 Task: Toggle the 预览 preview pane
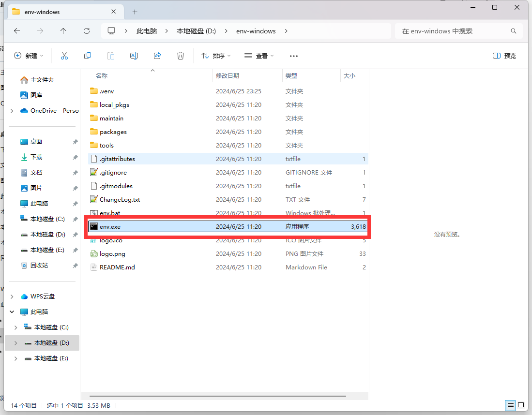[504, 56]
